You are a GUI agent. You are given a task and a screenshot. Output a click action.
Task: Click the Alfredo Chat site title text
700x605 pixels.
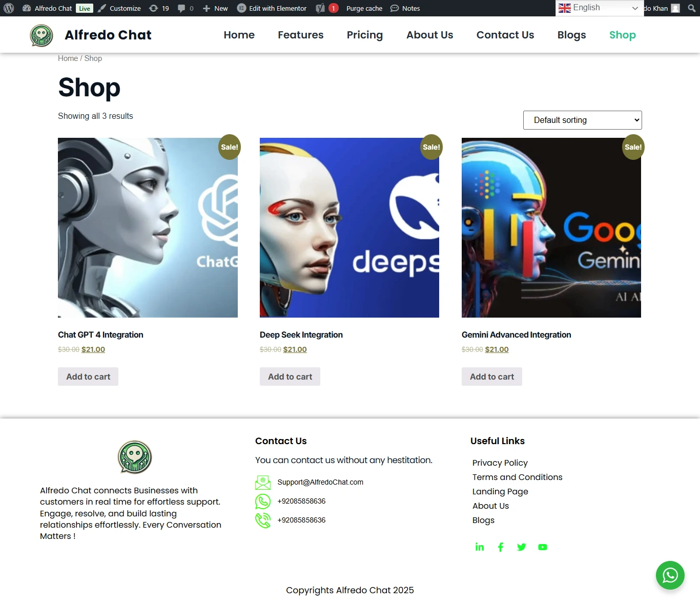(108, 35)
